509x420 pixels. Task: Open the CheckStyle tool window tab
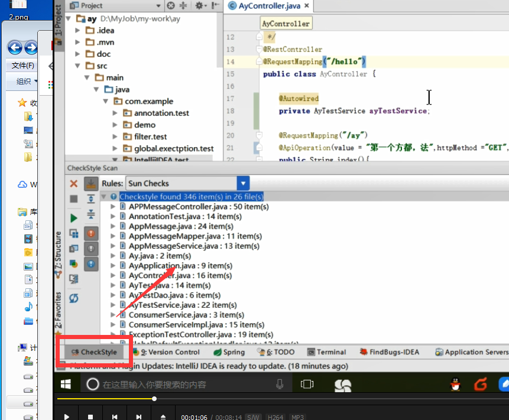pyautogui.click(x=94, y=352)
